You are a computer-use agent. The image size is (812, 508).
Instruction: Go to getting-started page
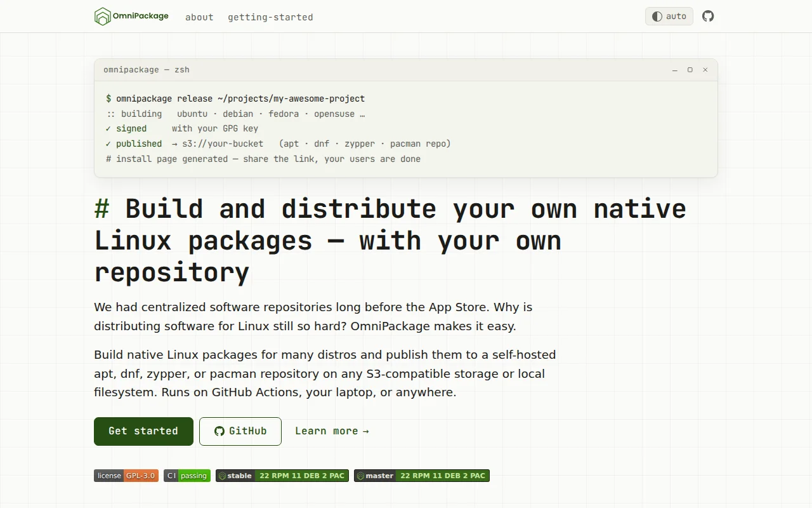click(x=270, y=17)
